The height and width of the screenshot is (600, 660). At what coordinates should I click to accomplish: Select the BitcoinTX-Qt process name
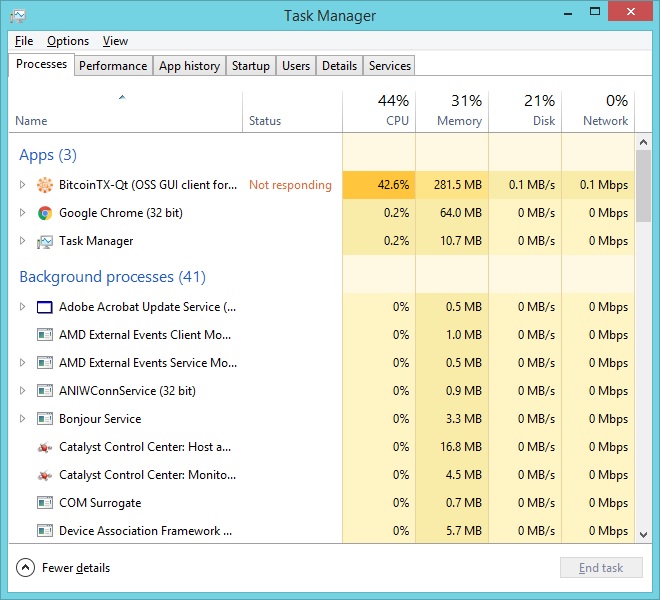coord(148,185)
